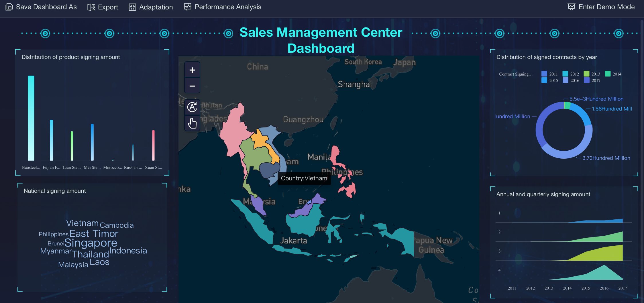Click the map zoom in plus button
This screenshot has width=644, height=303.
pos(192,70)
